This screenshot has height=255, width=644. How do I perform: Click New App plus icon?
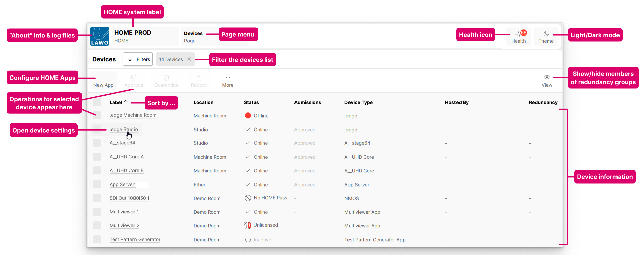tap(103, 78)
